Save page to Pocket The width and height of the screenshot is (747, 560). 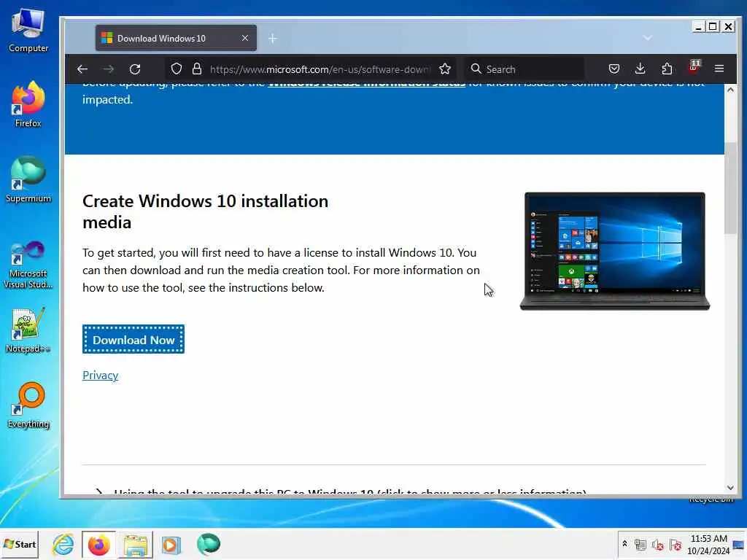(614, 69)
